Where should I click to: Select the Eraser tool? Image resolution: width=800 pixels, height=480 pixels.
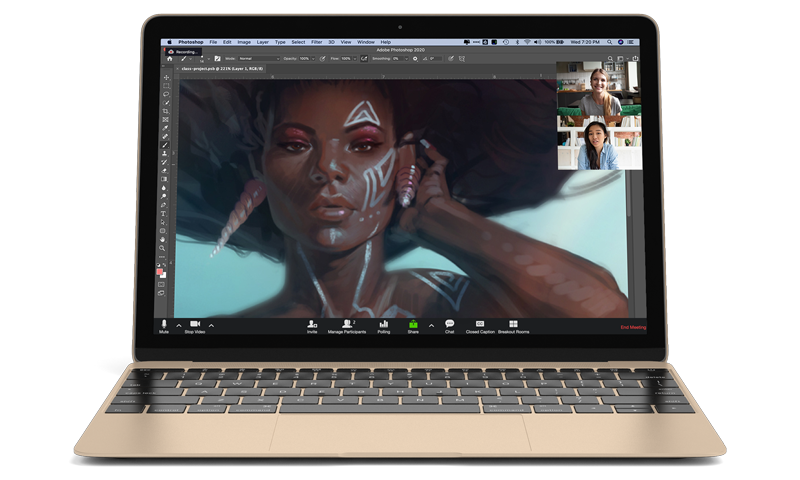pyautogui.click(x=165, y=170)
